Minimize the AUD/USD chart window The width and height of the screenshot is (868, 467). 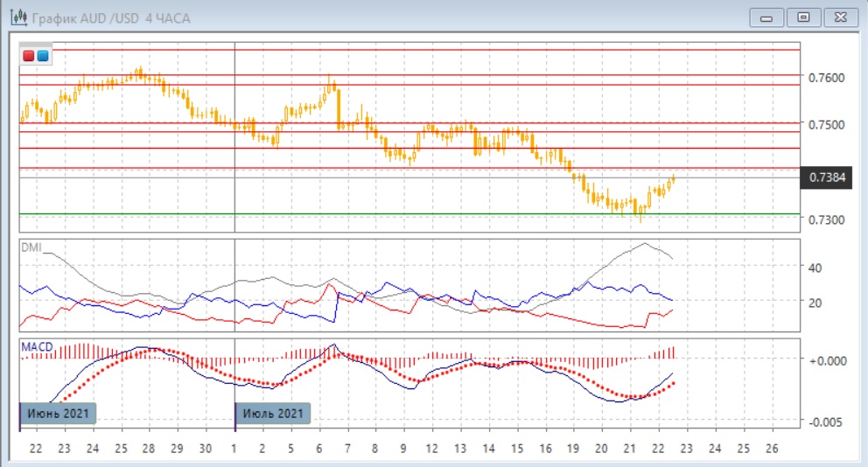pyautogui.click(x=766, y=17)
